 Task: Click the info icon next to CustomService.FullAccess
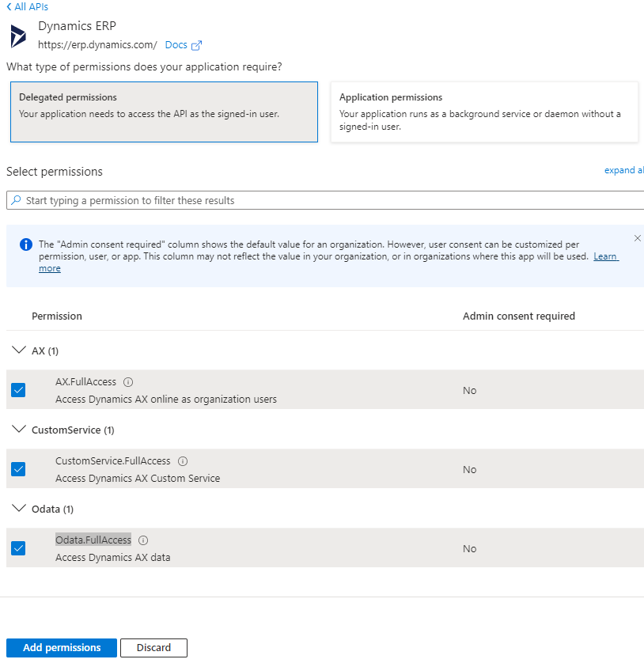tap(182, 461)
